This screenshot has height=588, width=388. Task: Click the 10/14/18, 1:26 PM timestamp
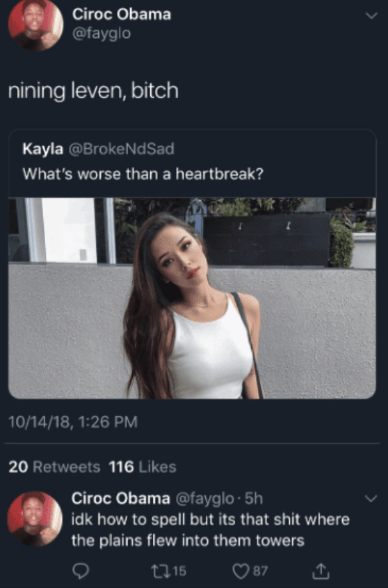tap(73, 422)
